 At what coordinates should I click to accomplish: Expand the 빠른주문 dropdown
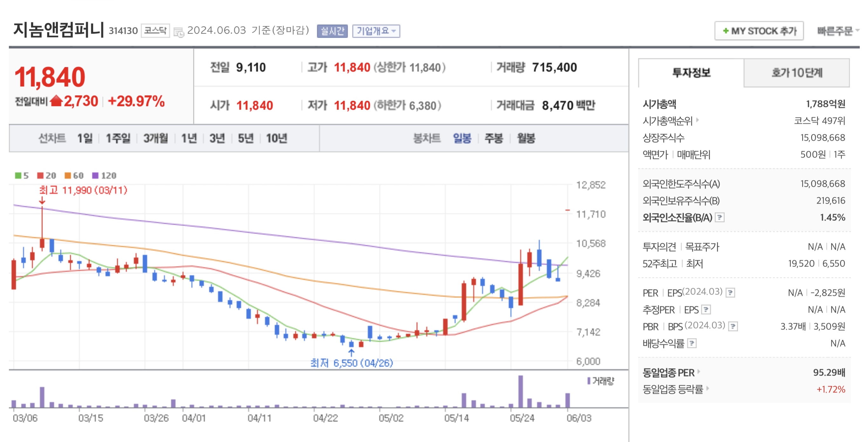(x=838, y=31)
